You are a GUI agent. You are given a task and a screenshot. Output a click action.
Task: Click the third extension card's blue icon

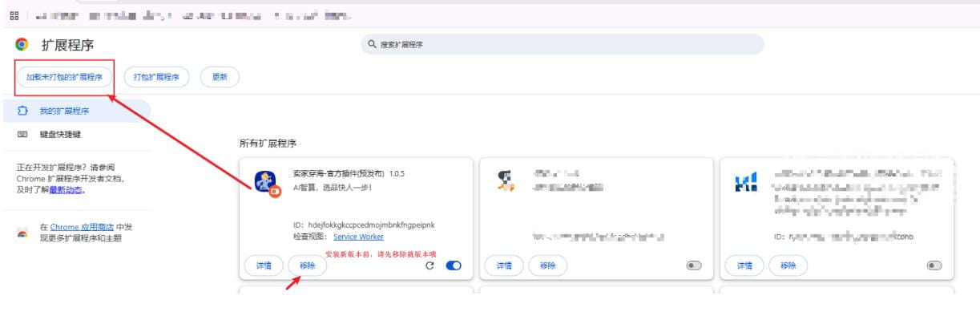coord(746,183)
